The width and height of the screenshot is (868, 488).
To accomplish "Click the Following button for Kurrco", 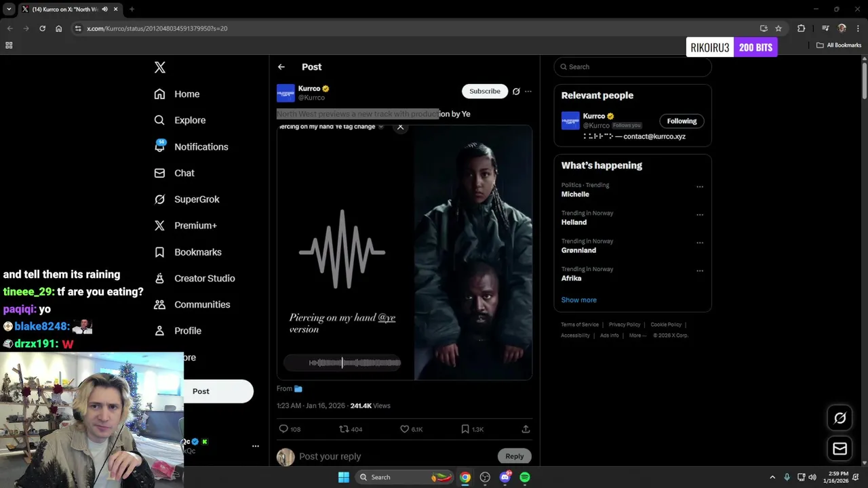I will [x=682, y=121].
